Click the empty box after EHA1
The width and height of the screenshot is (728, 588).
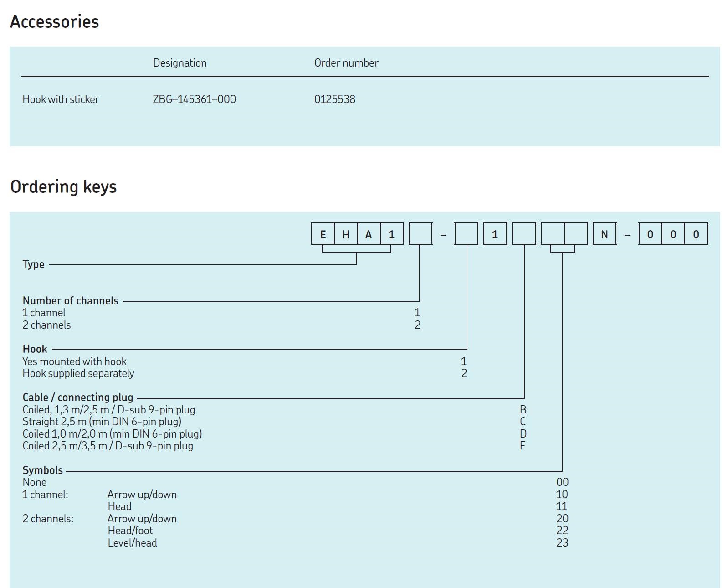[x=420, y=234]
